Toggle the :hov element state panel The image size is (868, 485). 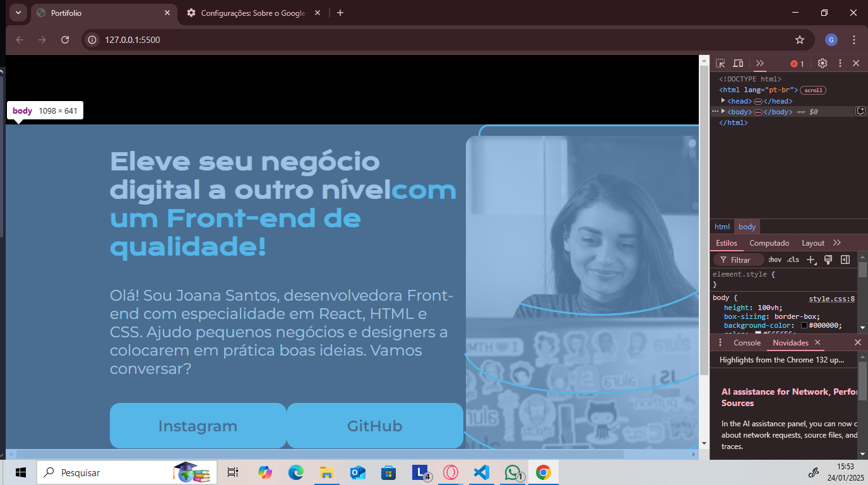coord(775,260)
